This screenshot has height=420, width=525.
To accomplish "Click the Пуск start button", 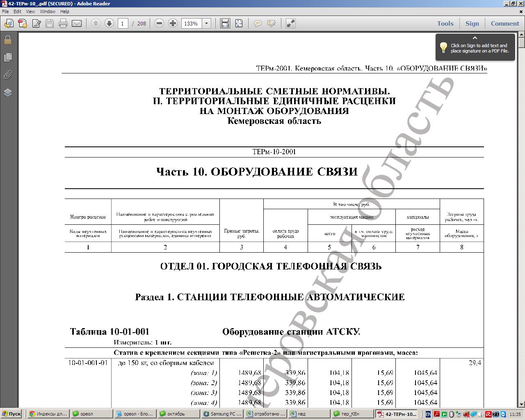I will (x=11, y=414).
